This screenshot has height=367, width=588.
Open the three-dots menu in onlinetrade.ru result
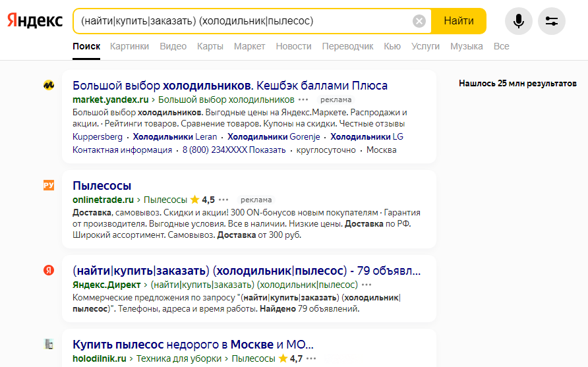pos(223,200)
